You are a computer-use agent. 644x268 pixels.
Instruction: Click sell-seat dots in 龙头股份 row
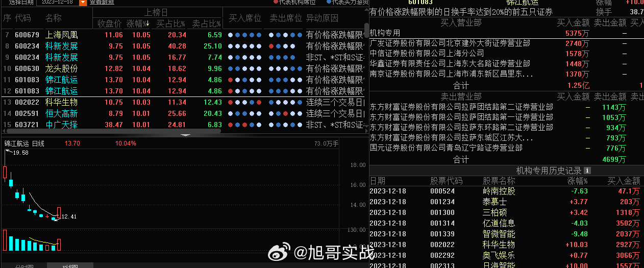285,69
